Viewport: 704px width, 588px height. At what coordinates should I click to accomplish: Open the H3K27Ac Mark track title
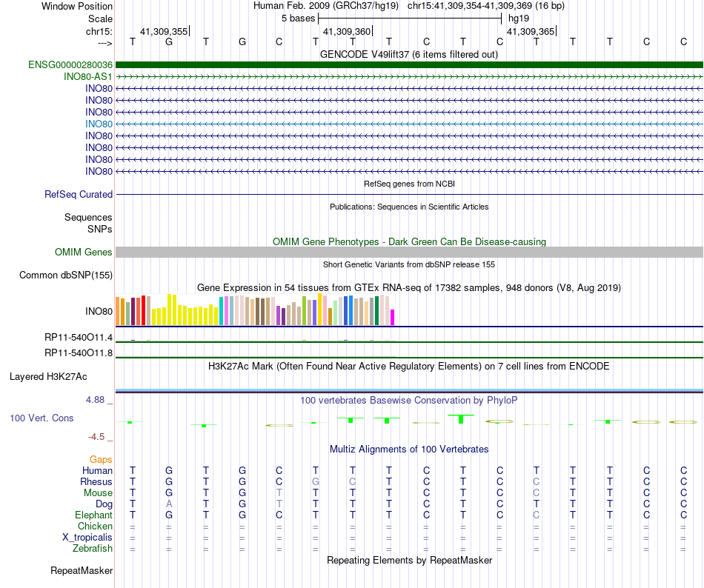click(409, 367)
